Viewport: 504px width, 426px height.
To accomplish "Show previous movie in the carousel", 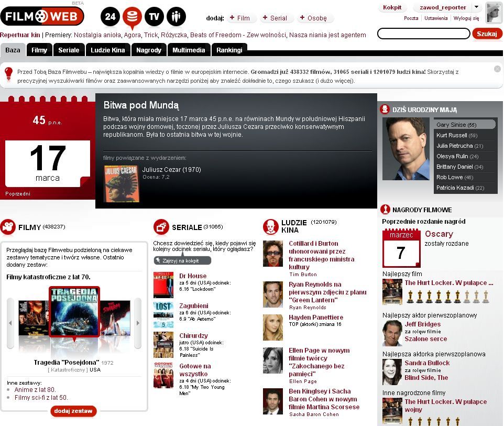I will point(10,323).
